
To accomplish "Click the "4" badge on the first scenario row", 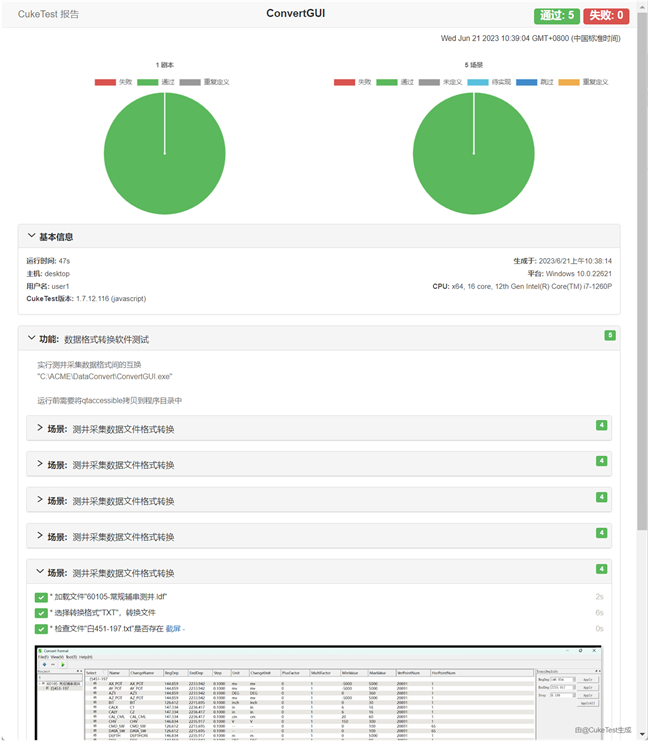I will tap(601, 425).
